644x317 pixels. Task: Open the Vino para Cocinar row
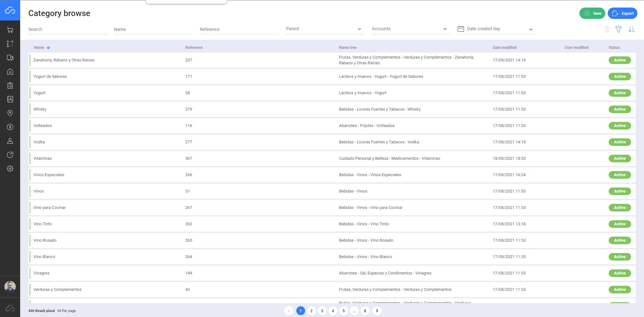tap(332, 208)
